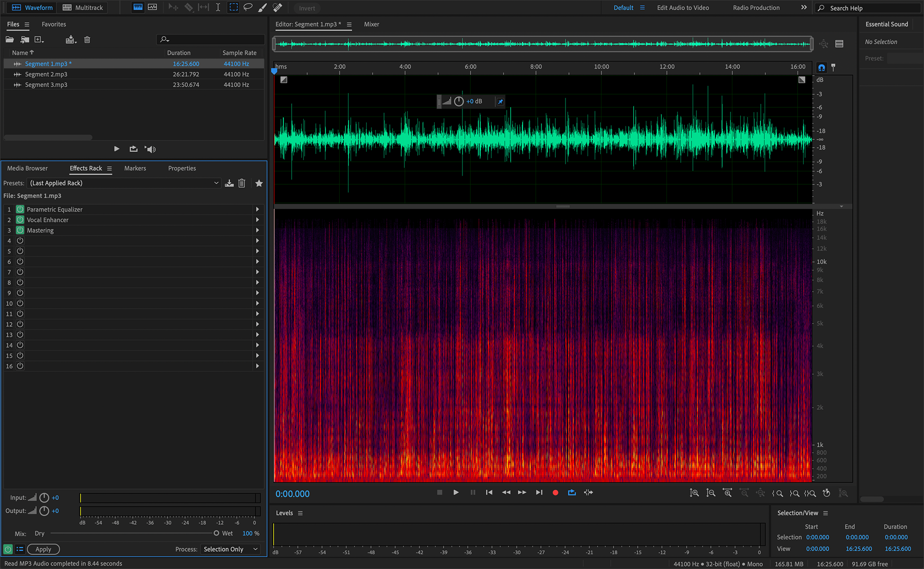Select the Marquee Selection tool
924x569 pixels.
233,8
